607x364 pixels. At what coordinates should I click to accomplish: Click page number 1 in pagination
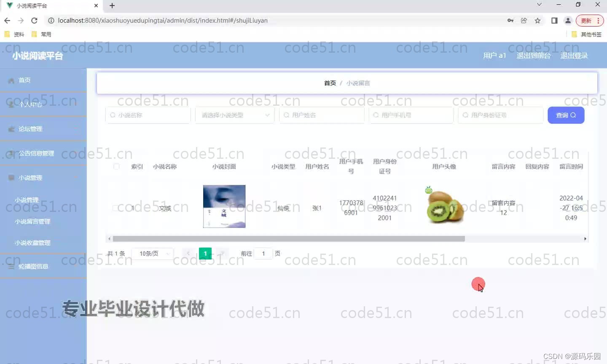coord(205,253)
